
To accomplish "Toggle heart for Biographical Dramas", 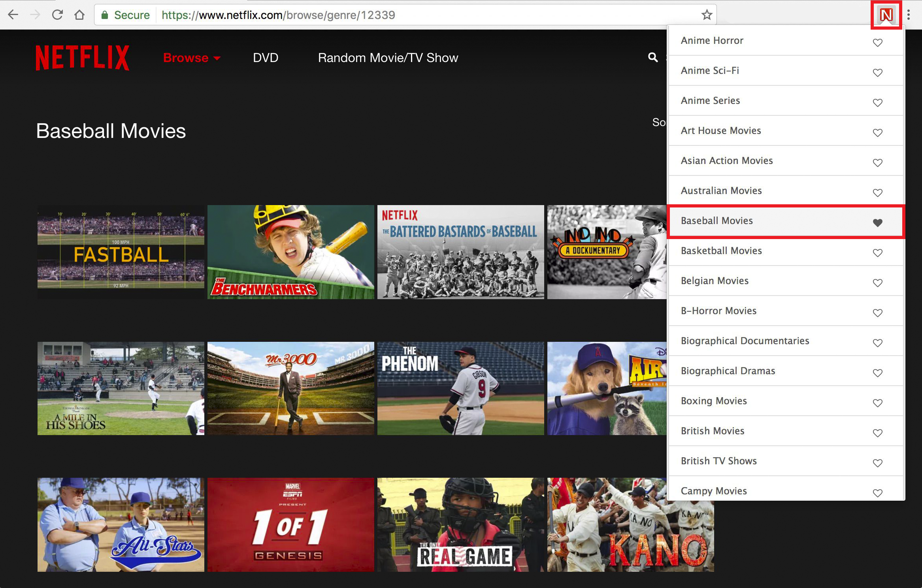I will pos(877,373).
